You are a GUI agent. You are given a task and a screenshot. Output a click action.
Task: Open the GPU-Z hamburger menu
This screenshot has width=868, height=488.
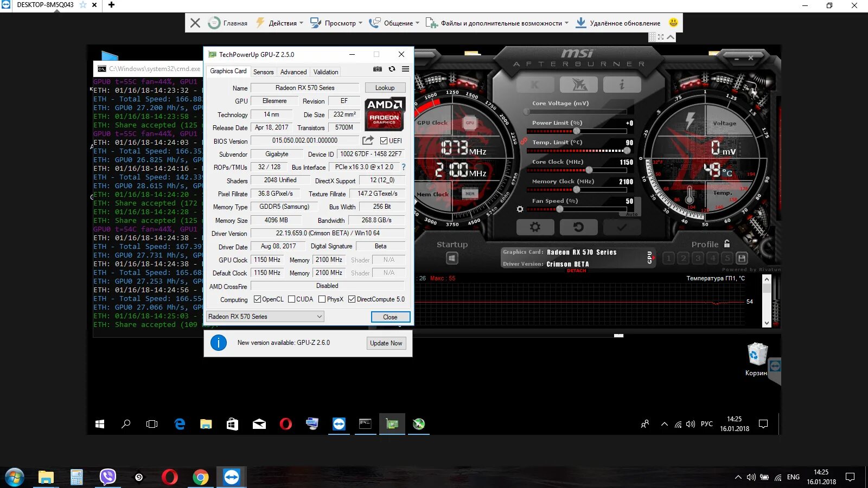(x=405, y=69)
